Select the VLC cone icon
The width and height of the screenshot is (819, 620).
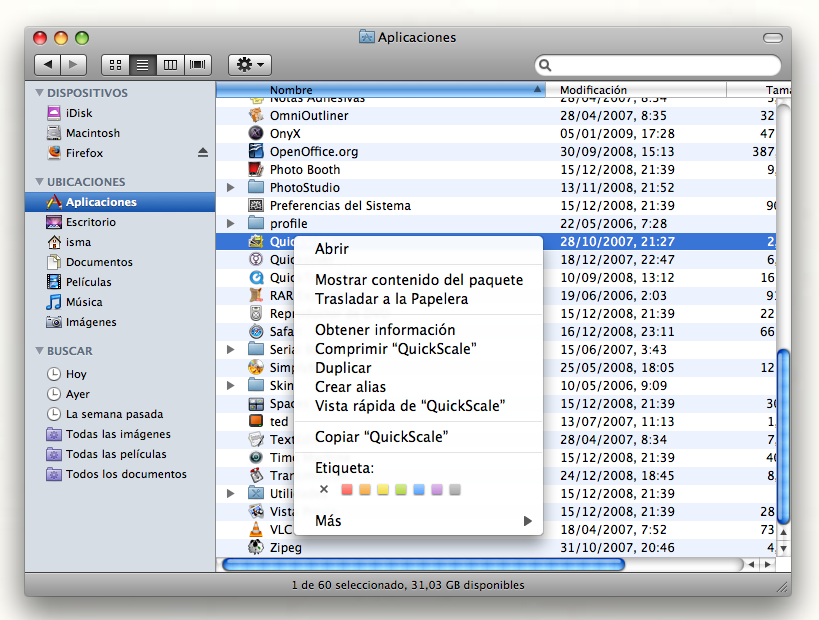pyautogui.click(x=256, y=529)
